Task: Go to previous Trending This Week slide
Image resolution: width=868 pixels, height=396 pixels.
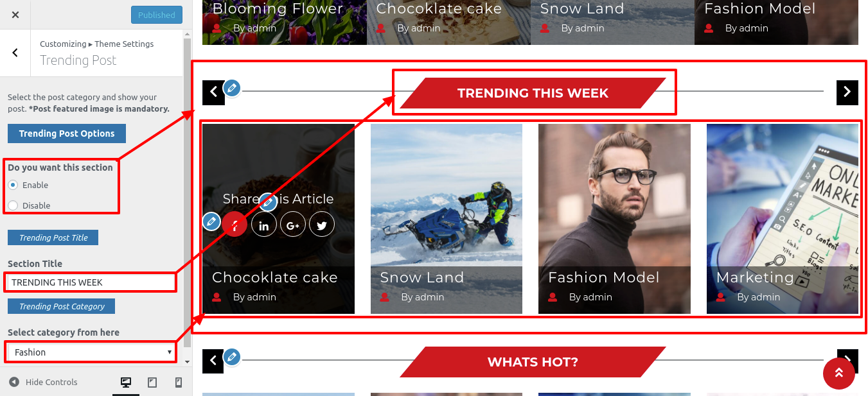Action: [x=213, y=92]
